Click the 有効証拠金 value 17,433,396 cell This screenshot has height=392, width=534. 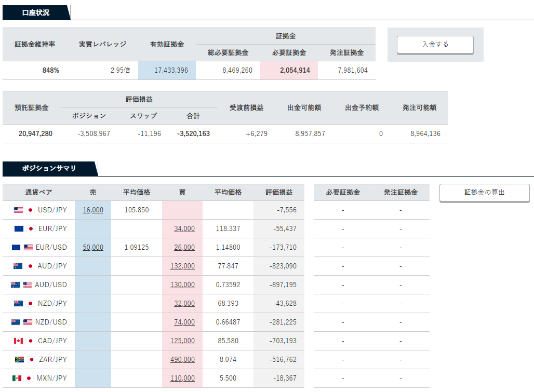(167, 71)
